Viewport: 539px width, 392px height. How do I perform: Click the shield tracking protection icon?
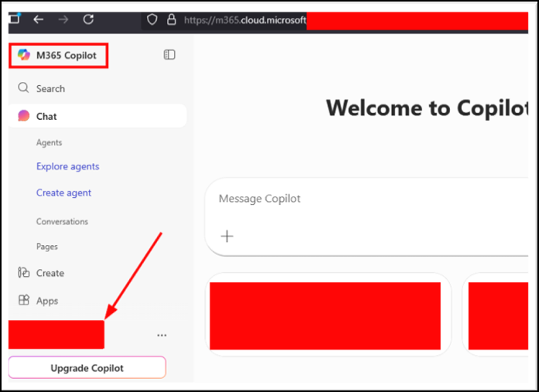click(152, 20)
